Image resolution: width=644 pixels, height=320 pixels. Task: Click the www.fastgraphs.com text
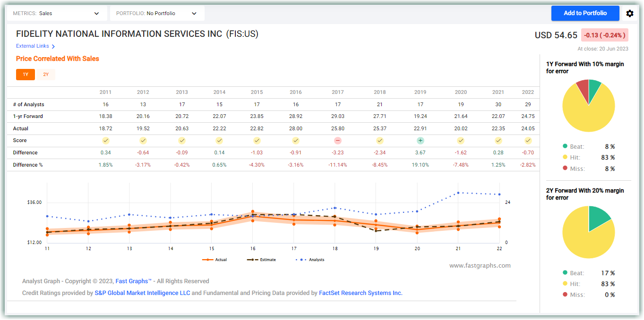pos(480,266)
